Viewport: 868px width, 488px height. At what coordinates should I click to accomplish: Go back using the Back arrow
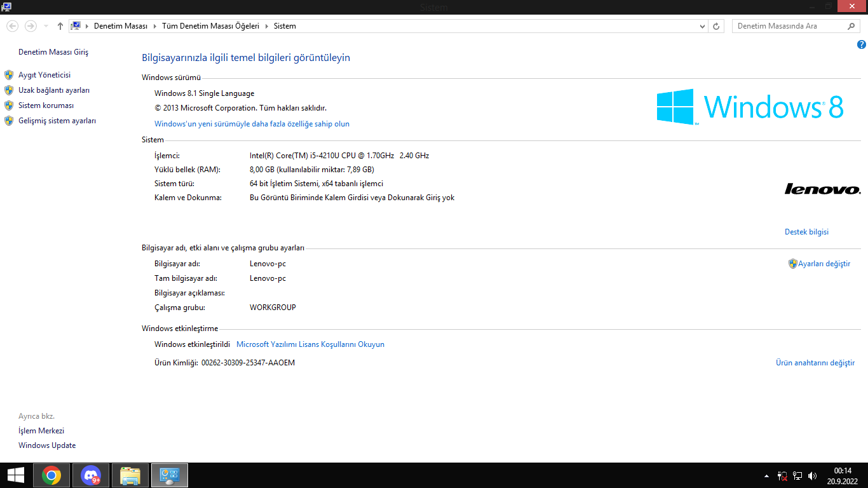(x=12, y=26)
